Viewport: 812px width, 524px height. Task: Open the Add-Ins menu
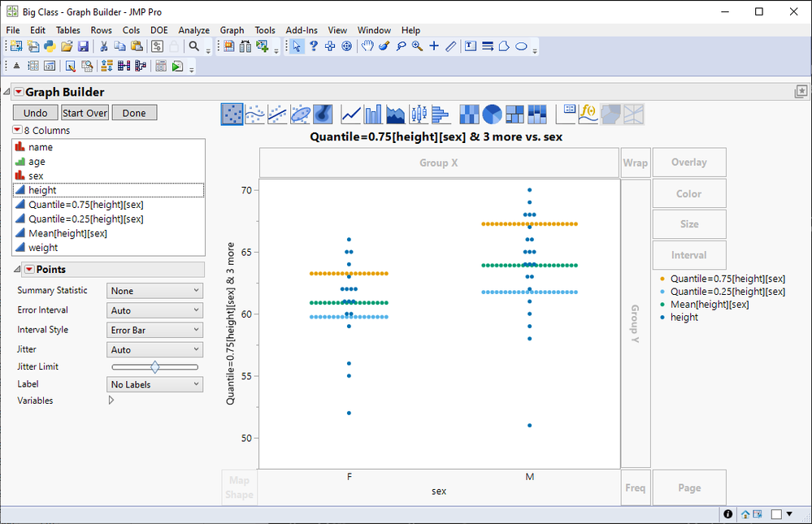302,30
